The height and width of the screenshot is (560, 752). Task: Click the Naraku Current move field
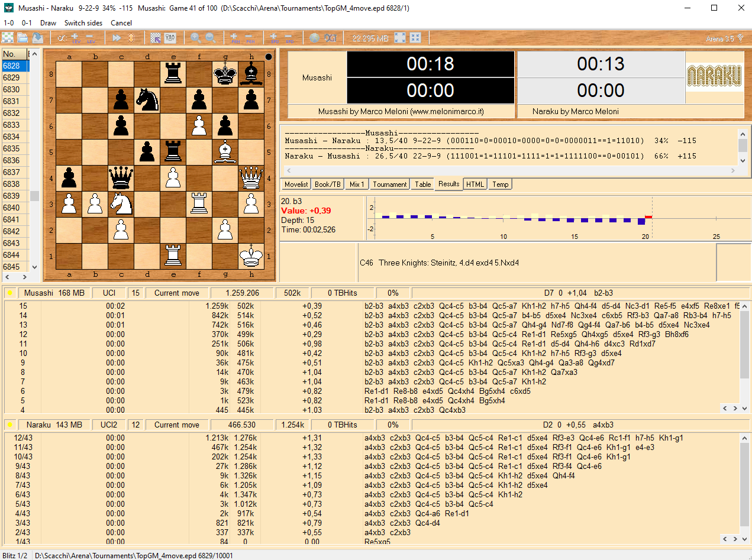click(x=177, y=425)
